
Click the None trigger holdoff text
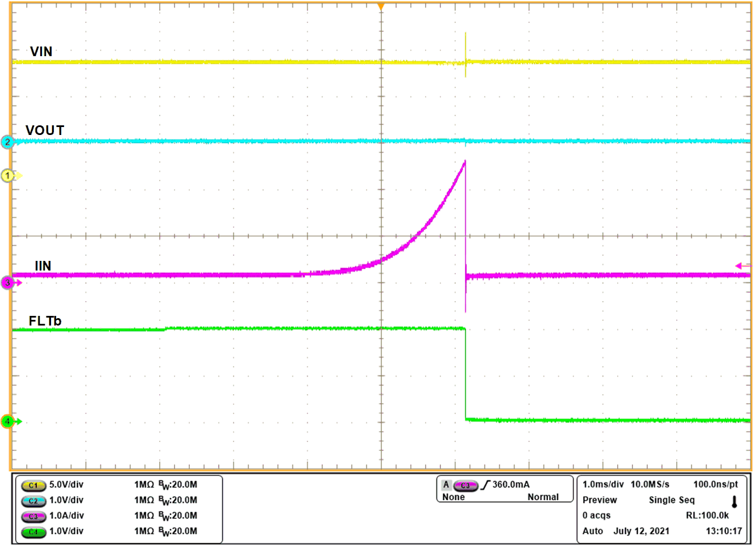(x=453, y=497)
